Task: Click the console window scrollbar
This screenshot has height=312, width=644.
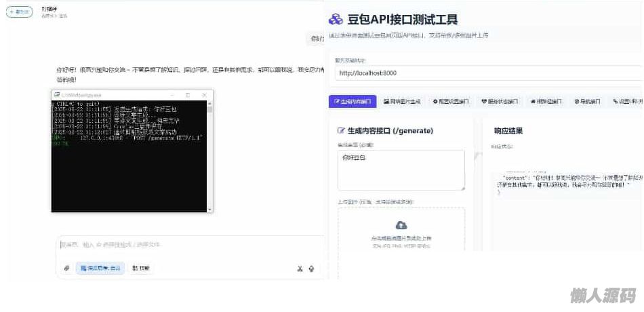Action: (x=210, y=156)
